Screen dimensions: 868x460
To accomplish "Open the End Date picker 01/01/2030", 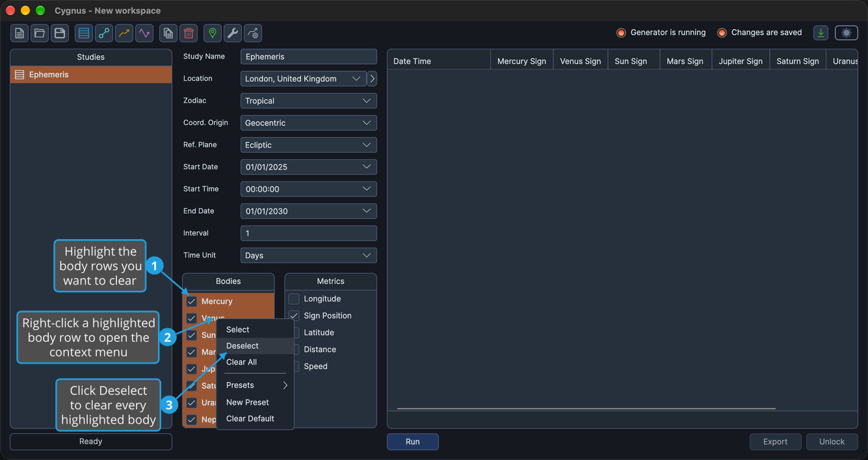I will 309,211.
